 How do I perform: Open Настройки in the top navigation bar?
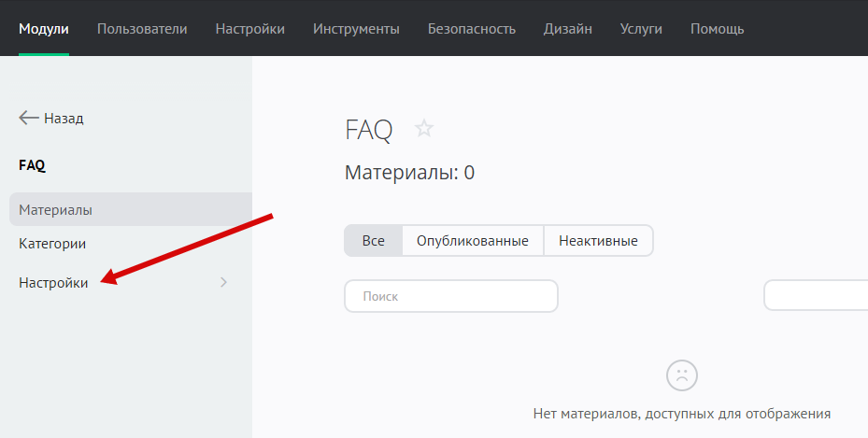click(x=249, y=29)
